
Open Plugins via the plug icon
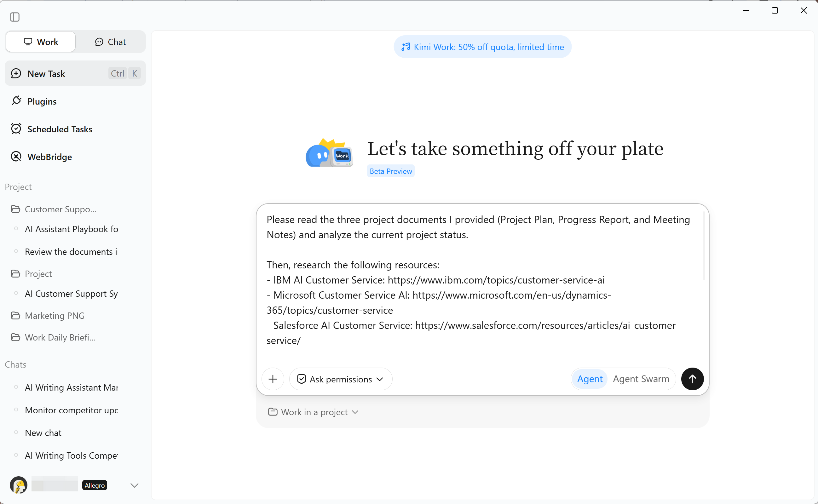click(16, 101)
